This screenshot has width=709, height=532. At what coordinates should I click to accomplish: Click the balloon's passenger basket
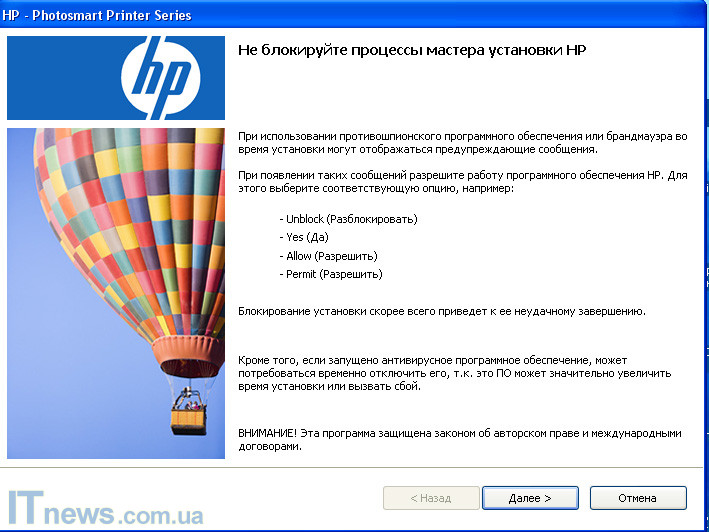click(187, 411)
